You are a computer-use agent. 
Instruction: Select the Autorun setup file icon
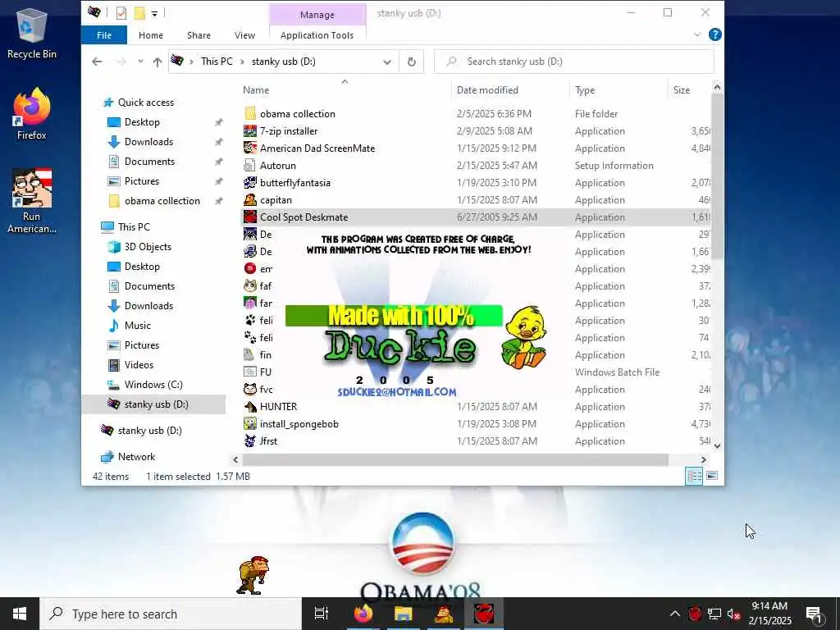click(x=250, y=165)
